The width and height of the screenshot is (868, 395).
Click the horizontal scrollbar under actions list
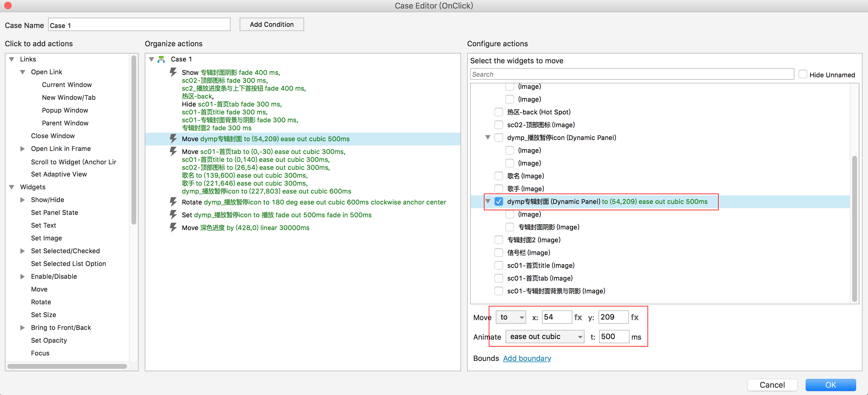pos(68,366)
